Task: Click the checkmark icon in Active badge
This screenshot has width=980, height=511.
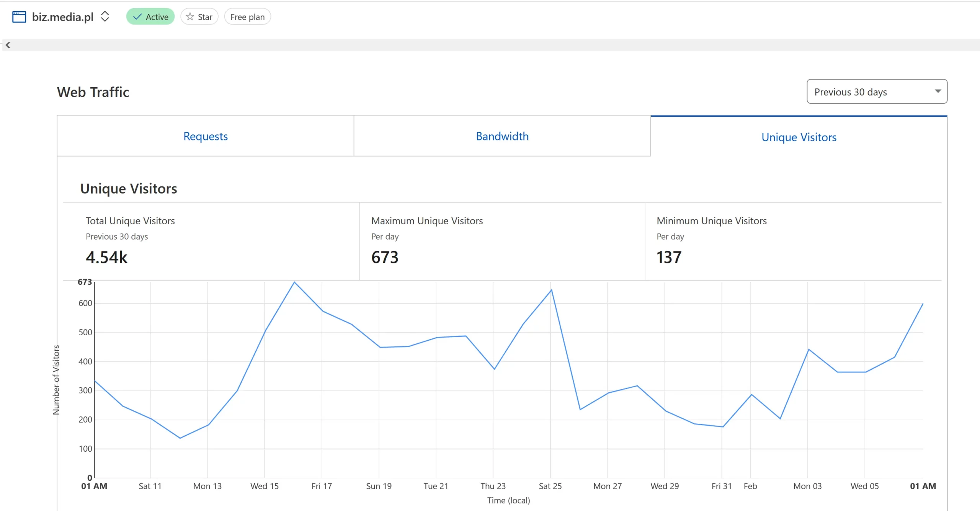Action: tap(137, 17)
